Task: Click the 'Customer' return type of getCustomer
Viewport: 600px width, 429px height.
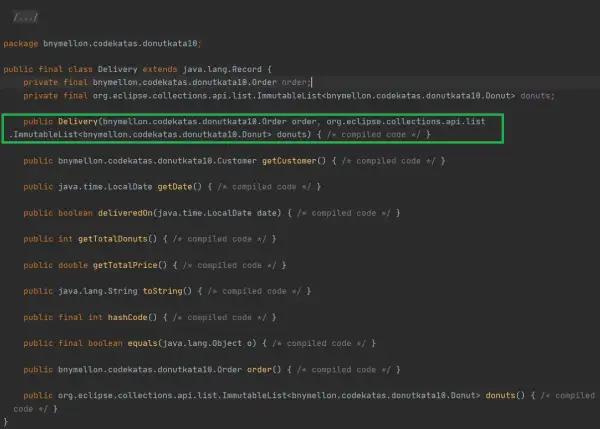Action: click(x=237, y=161)
